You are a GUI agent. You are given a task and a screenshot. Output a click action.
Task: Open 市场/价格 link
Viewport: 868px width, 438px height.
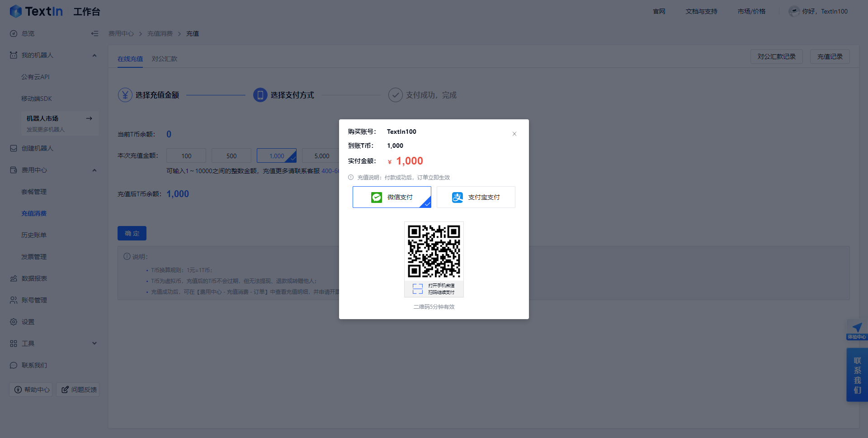tap(752, 11)
